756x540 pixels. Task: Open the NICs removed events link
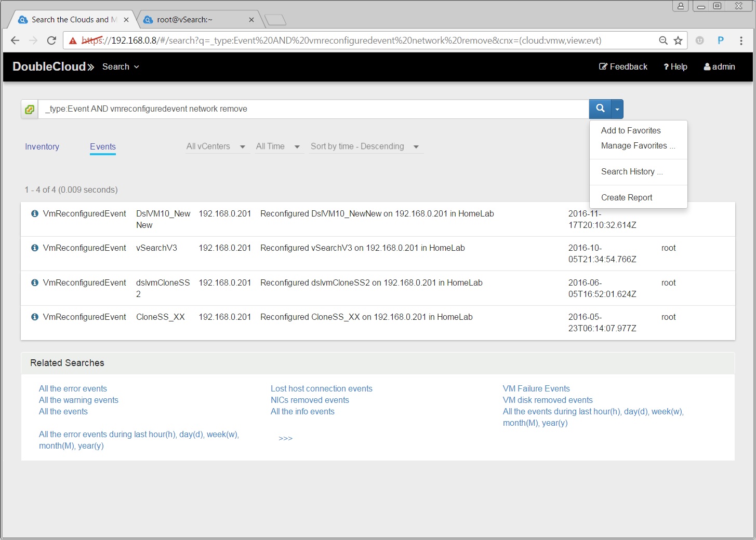point(310,400)
